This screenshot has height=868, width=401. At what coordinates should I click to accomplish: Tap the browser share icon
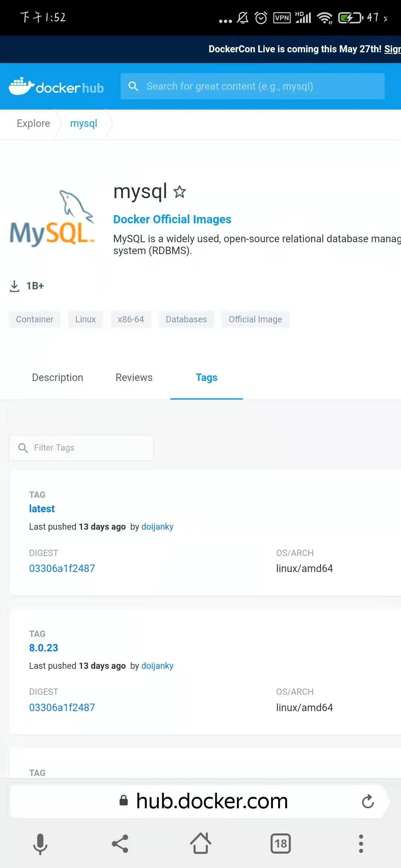(120, 844)
